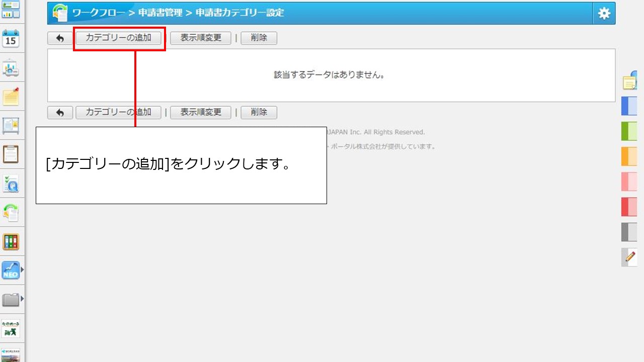Select the red sticky color swatch

click(x=629, y=207)
